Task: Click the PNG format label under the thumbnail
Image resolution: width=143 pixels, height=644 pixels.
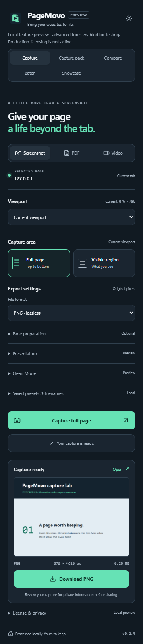Action: pos(17,563)
